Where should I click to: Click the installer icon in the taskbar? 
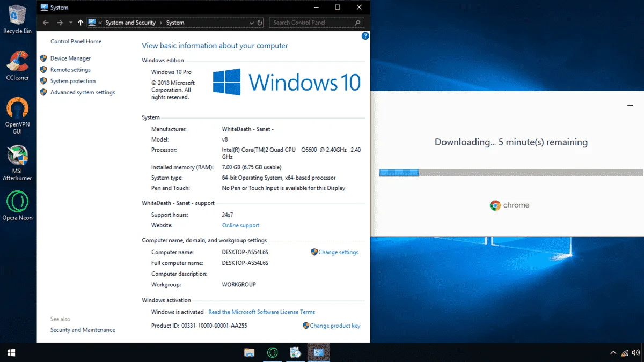tap(296, 352)
